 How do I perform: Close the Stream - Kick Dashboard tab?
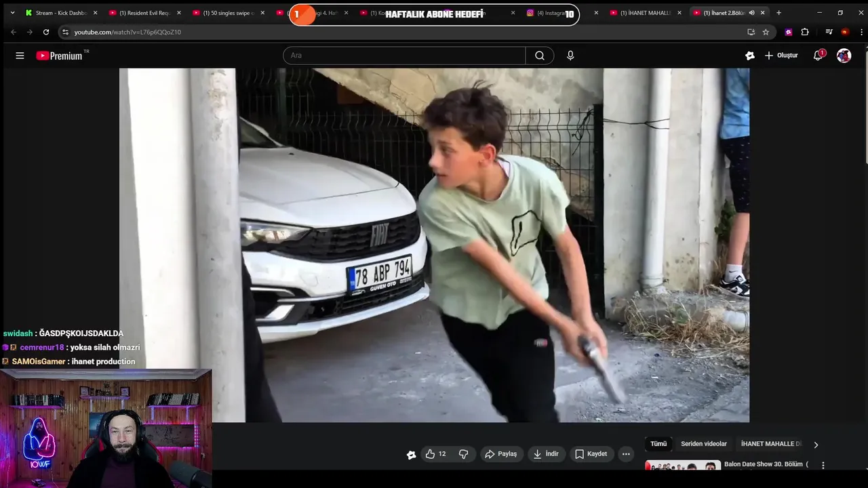[95, 13]
